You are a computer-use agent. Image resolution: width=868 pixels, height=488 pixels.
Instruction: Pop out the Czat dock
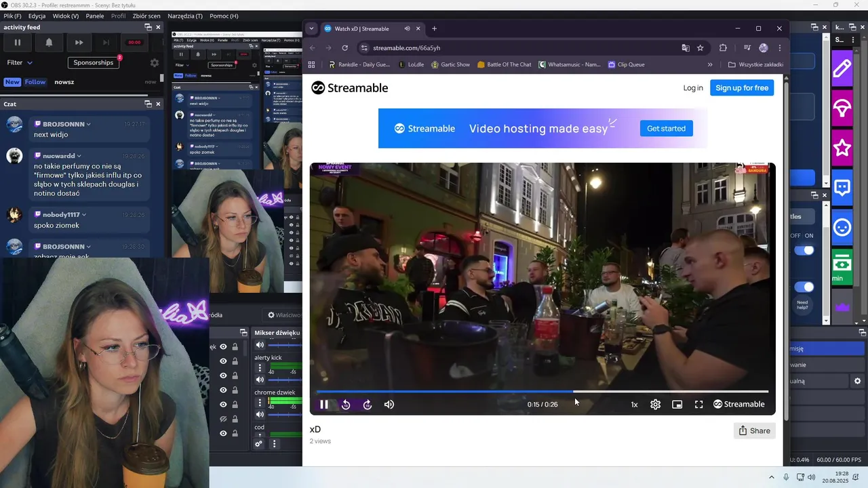[x=148, y=104]
